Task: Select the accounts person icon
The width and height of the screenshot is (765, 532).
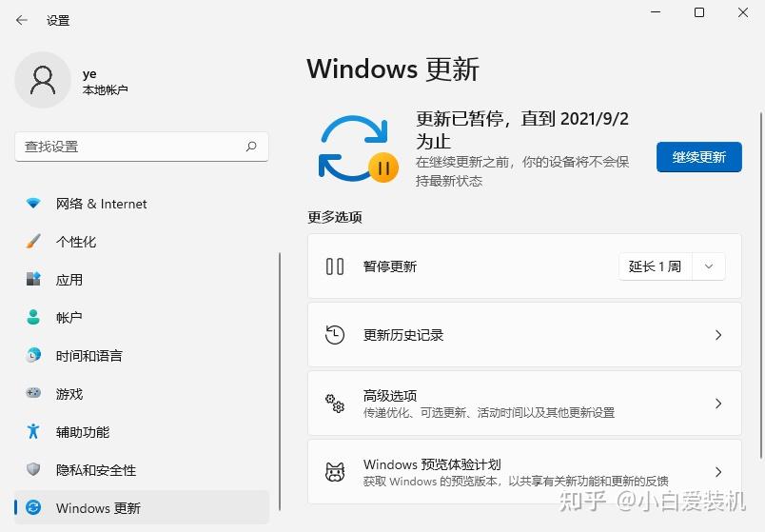Action: (33, 317)
